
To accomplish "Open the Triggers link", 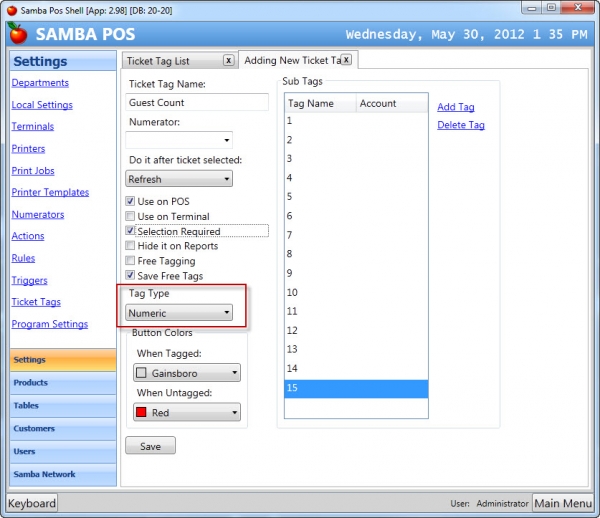I will (29, 280).
